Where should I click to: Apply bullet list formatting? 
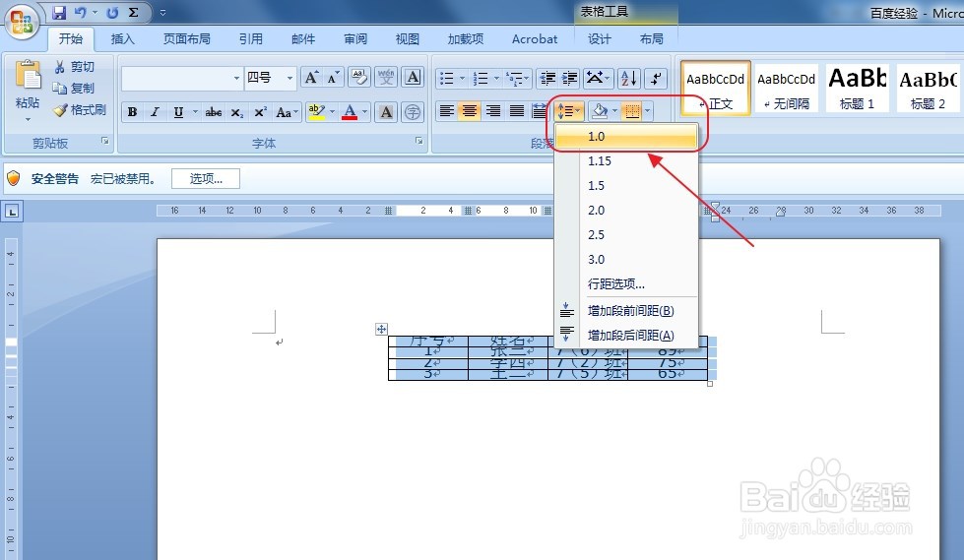point(447,78)
